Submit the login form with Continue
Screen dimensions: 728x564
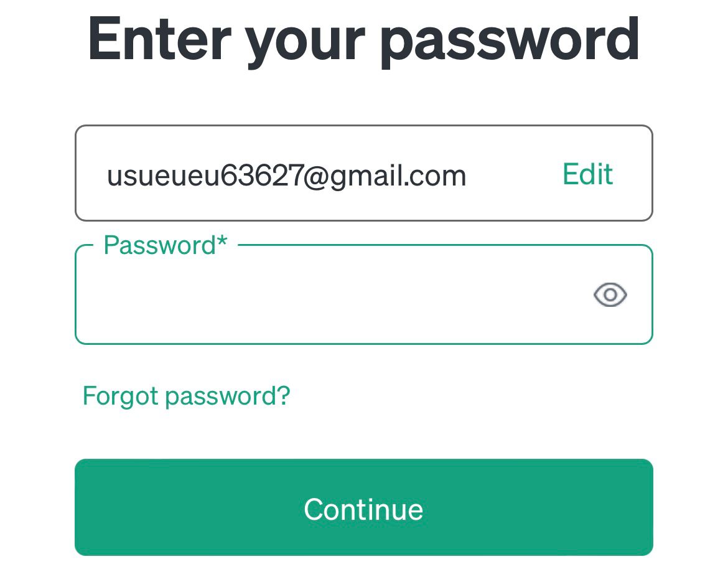coord(364,508)
